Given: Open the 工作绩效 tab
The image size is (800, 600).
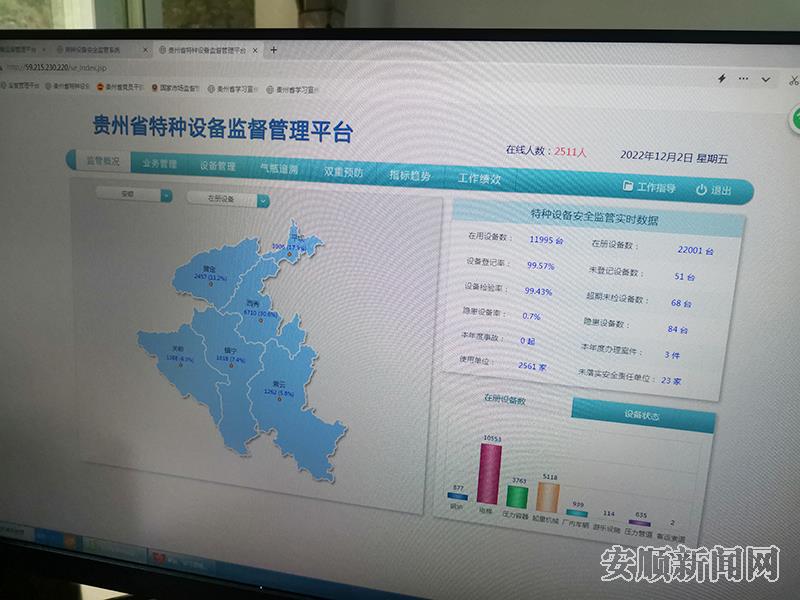Looking at the screenshot, I should click(479, 179).
